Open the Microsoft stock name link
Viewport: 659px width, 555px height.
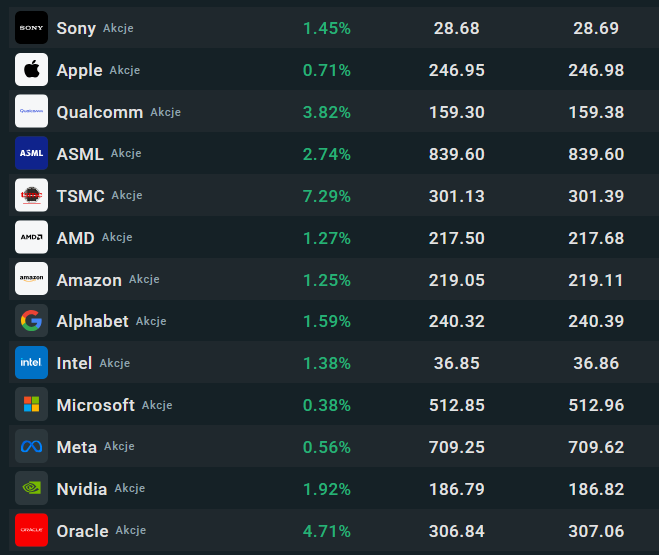pos(95,405)
